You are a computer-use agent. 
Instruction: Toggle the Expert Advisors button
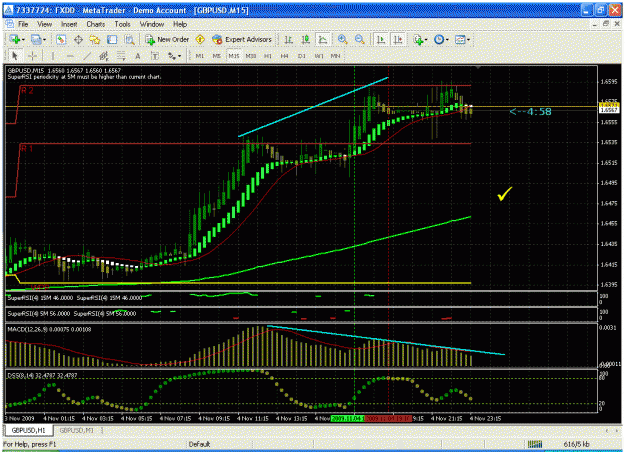coord(242,39)
